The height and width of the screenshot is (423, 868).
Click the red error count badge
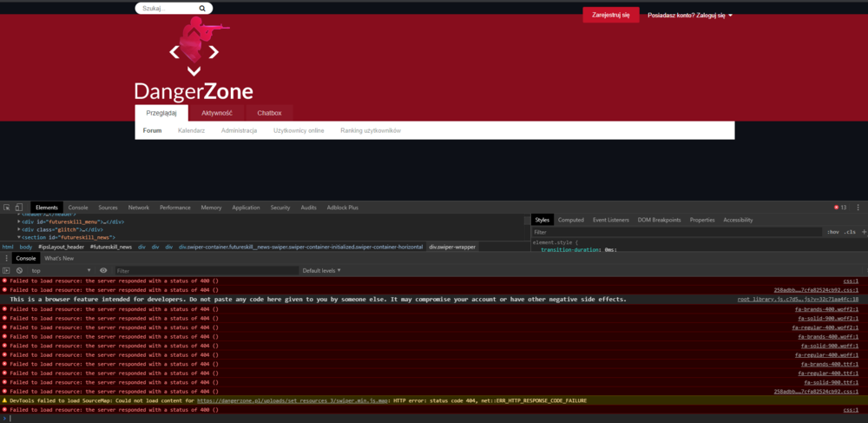point(838,208)
